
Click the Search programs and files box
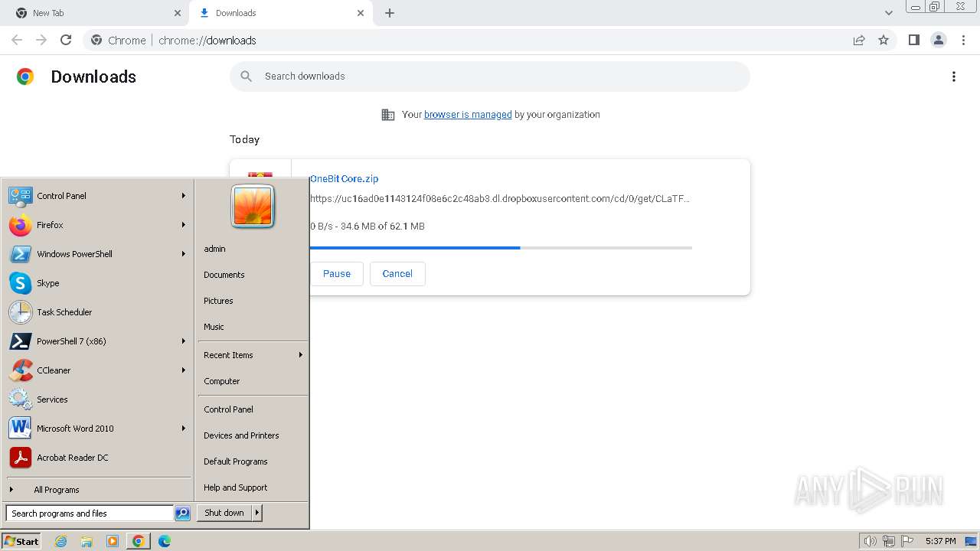point(90,514)
